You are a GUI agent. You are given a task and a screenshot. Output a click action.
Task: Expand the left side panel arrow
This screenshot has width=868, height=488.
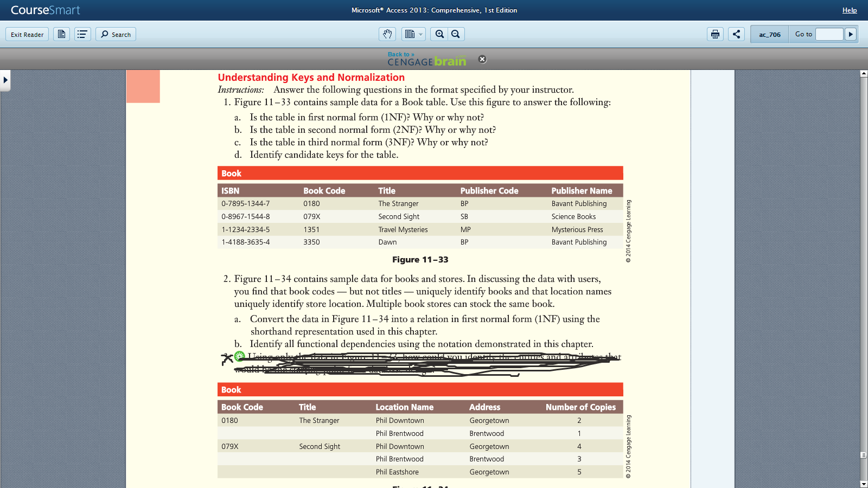[5, 80]
